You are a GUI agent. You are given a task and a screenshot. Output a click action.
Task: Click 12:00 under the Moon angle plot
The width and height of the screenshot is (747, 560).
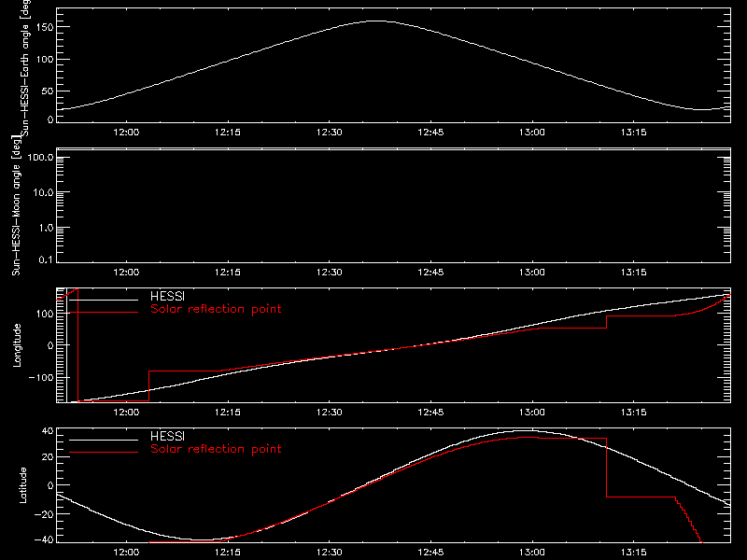(126, 272)
